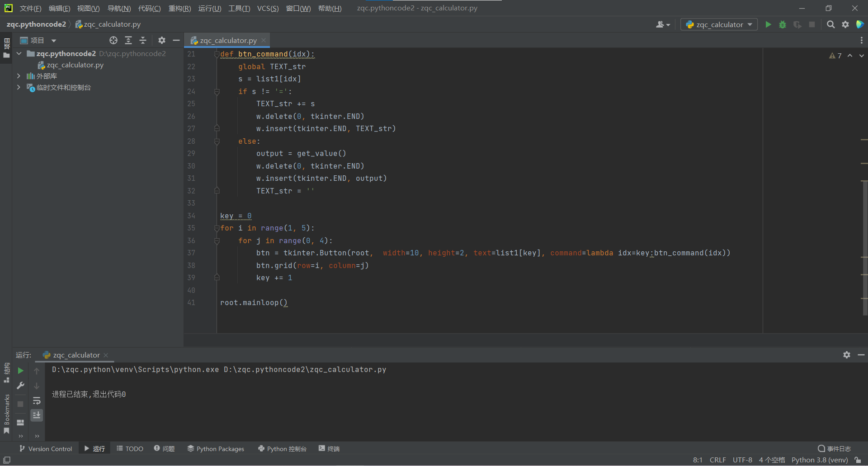Toggle scroll to end in console
Image resolution: width=868 pixels, height=466 pixels.
[37, 415]
